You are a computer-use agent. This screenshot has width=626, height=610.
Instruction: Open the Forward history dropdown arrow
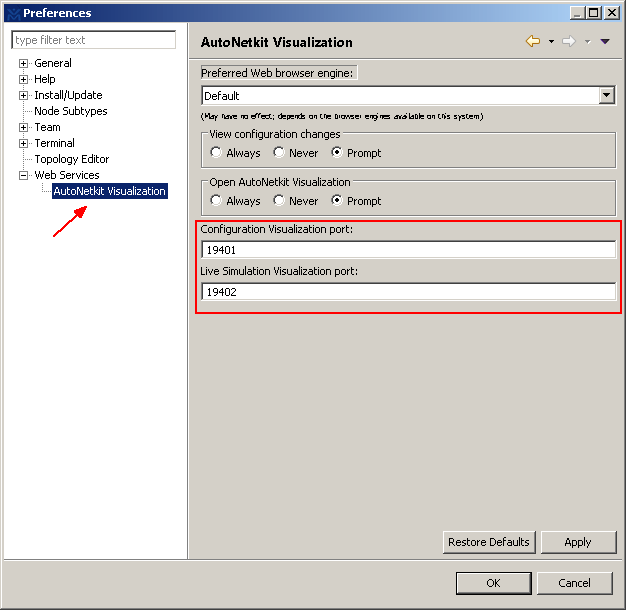point(587,41)
